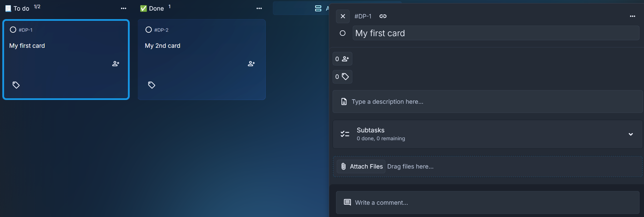Click the Type a description here field
The image size is (644, 217).
(x=488, y=102)
